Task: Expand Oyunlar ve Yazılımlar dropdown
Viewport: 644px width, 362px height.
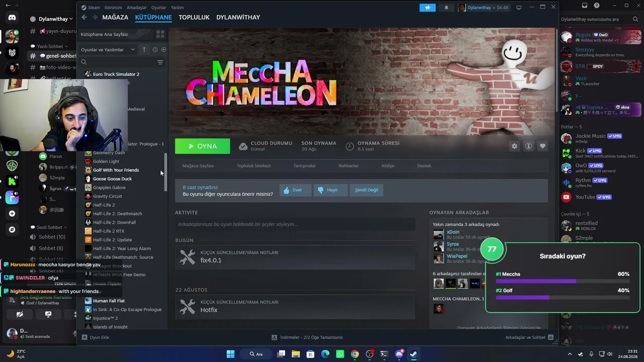Action: pyautogui.click(x=108, y=49)
